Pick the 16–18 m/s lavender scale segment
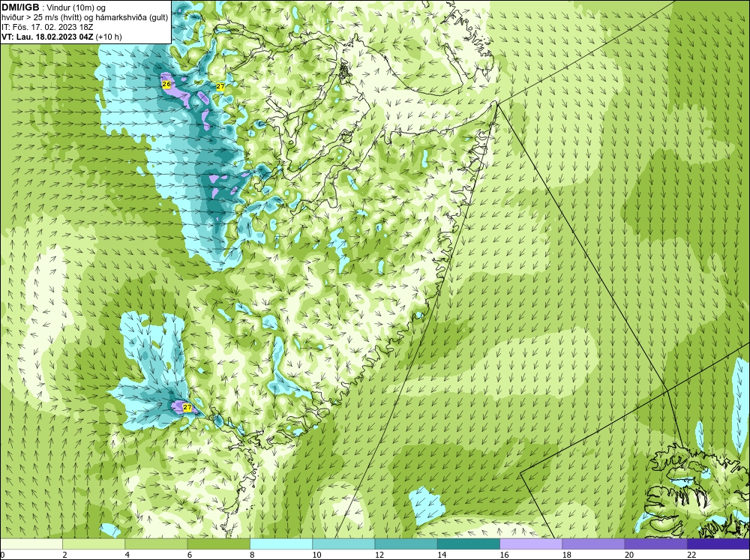 pyautogui.click(x=531, y=544)
